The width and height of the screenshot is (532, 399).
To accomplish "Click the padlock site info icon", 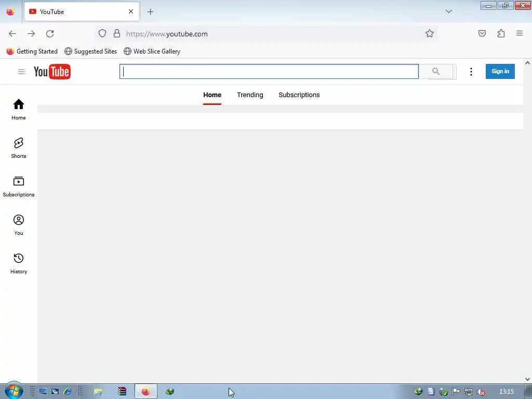I will click(x=117, y=33).
